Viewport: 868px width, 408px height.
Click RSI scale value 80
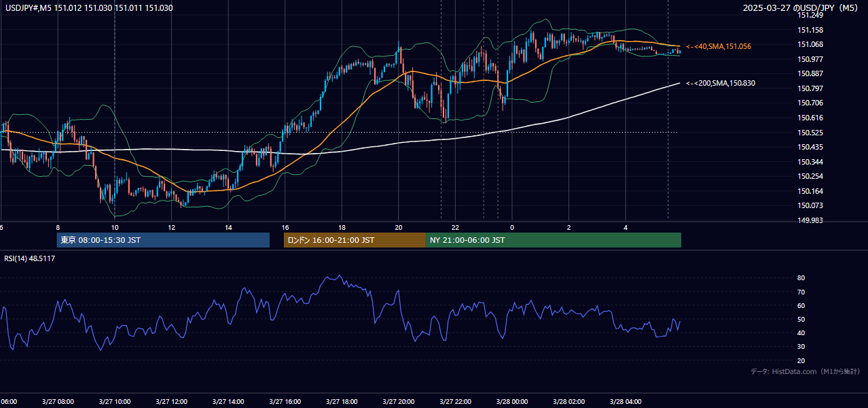[x=801, y=278]
